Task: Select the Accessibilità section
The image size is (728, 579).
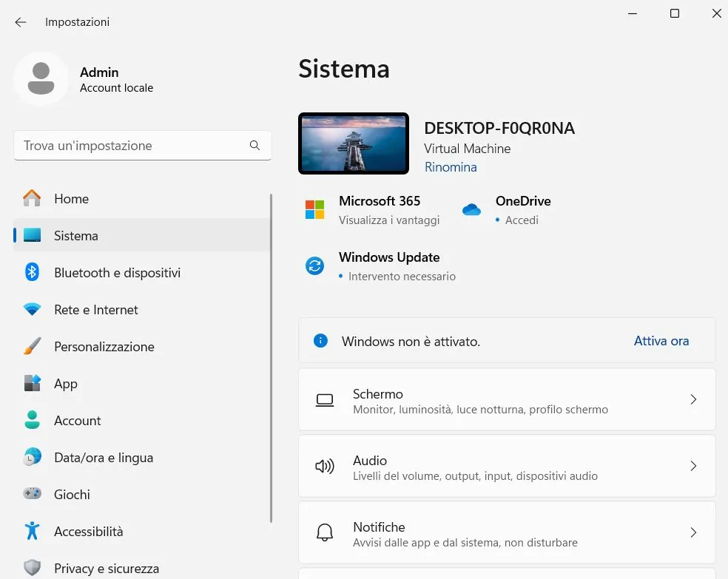Action: coord(88,531)
